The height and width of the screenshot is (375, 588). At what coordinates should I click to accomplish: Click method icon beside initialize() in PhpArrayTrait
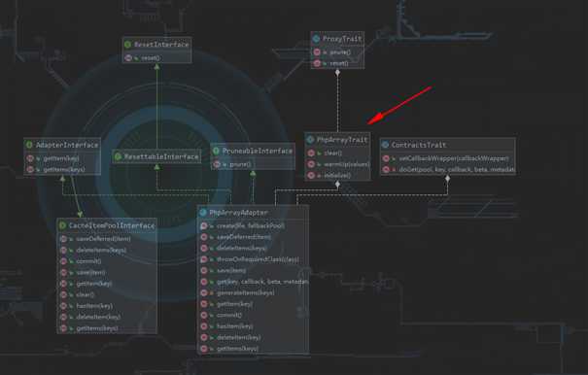click(x=311, y=175)
